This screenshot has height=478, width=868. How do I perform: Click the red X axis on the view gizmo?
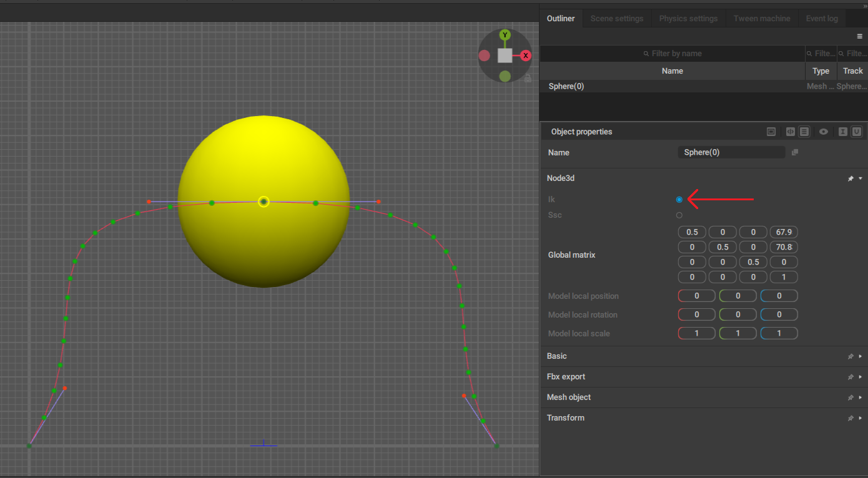[526, 56]
